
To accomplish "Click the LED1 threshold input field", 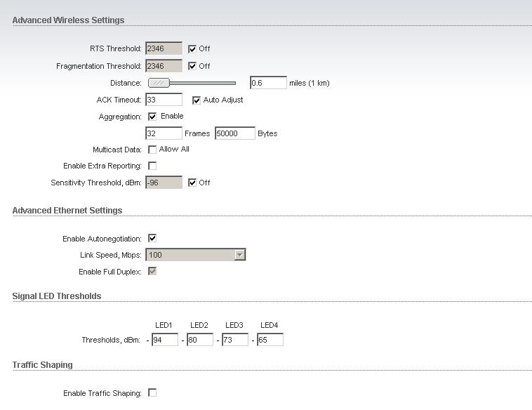I will tap(165, 340).
